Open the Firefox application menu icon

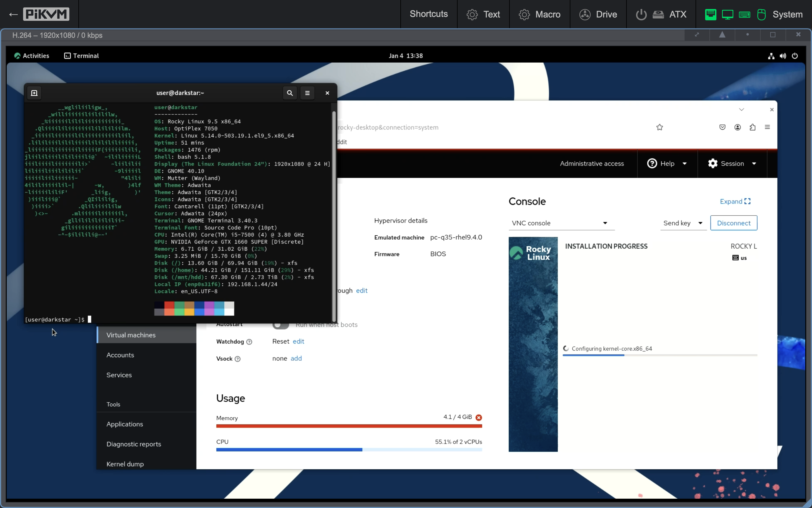pyautogui.click(x=767, y=127)
